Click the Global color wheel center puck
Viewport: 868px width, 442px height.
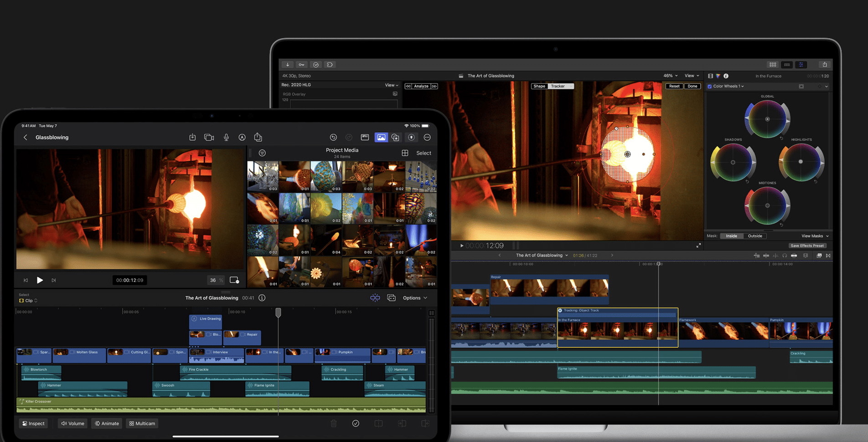(767, 119)
